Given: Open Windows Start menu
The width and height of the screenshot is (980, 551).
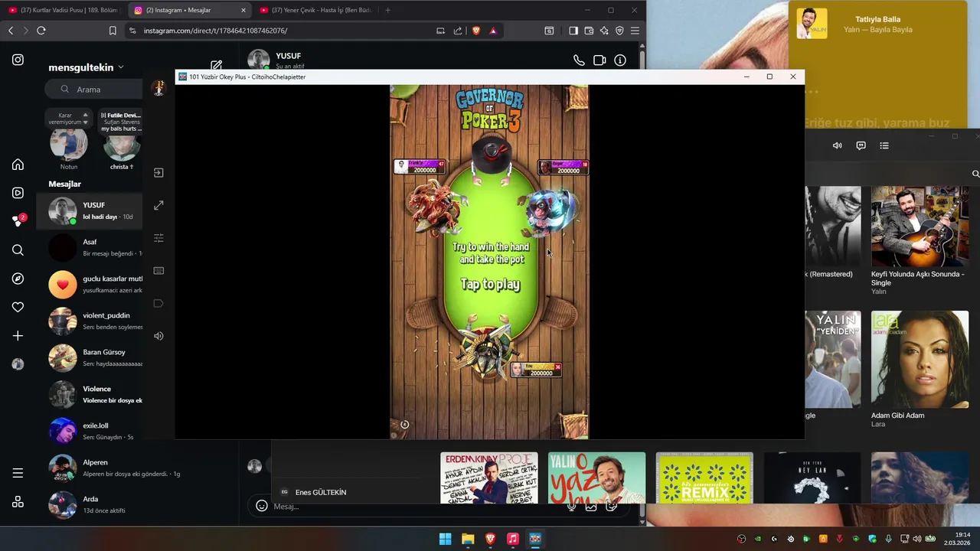Looking at the screenshot, I should coord(445,539).
